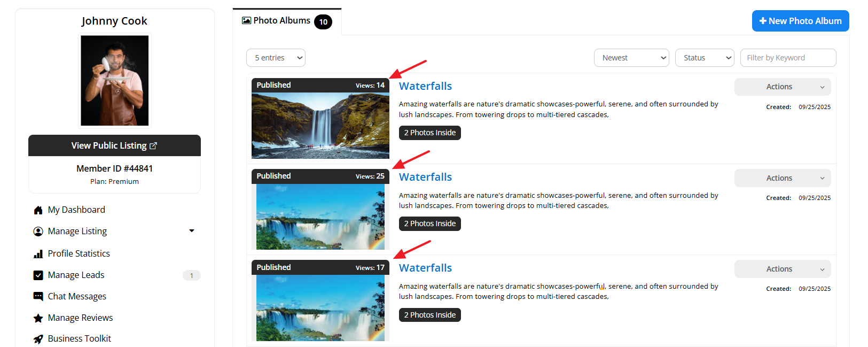Open the Status filter dropdown
Viewport: 868px width, 347px height.
tap(705, 58)
